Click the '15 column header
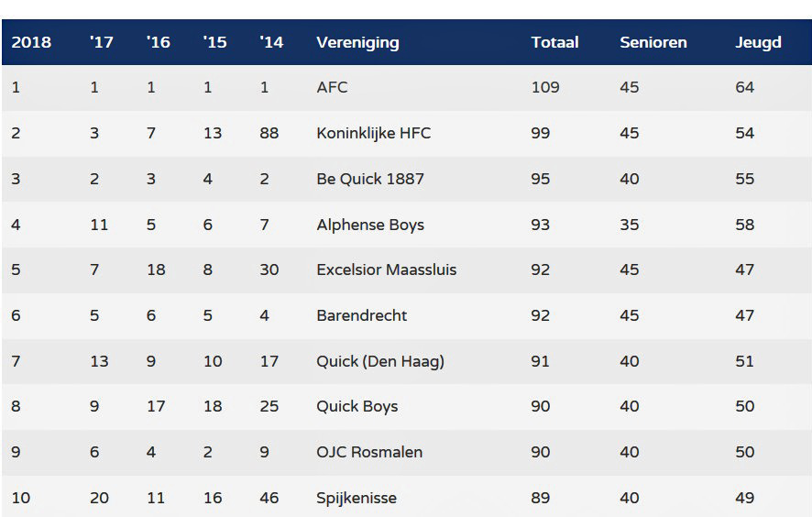The height and width of the screenshot is (517, 812). (214, 42)
